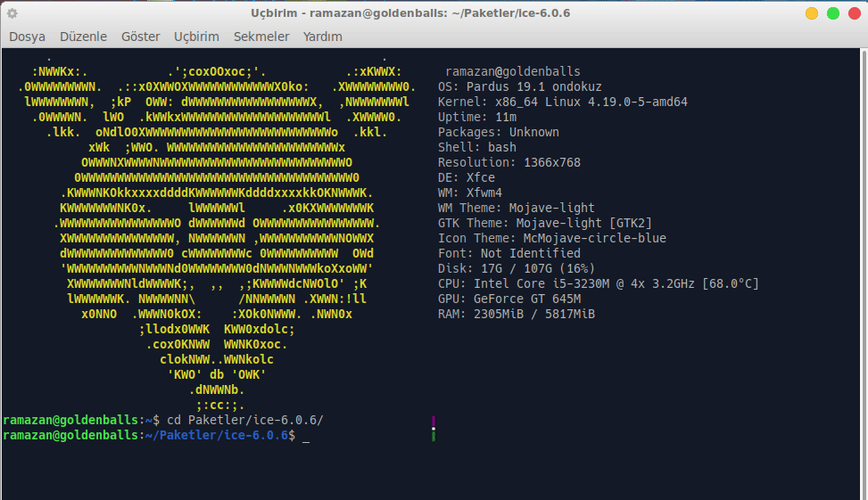Click the shell prompt cursor line

[156, 435]
